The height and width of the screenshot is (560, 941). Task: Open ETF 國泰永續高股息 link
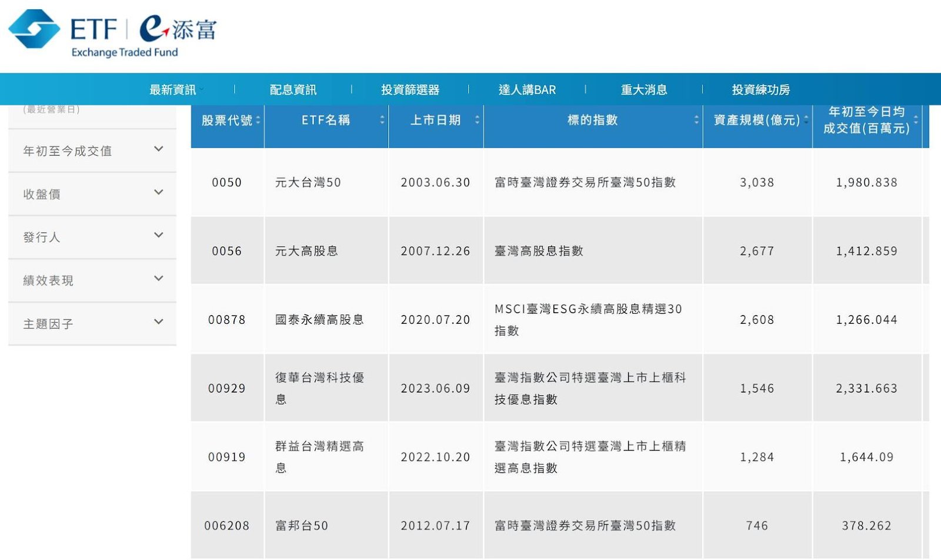click(x=319, y=320)
